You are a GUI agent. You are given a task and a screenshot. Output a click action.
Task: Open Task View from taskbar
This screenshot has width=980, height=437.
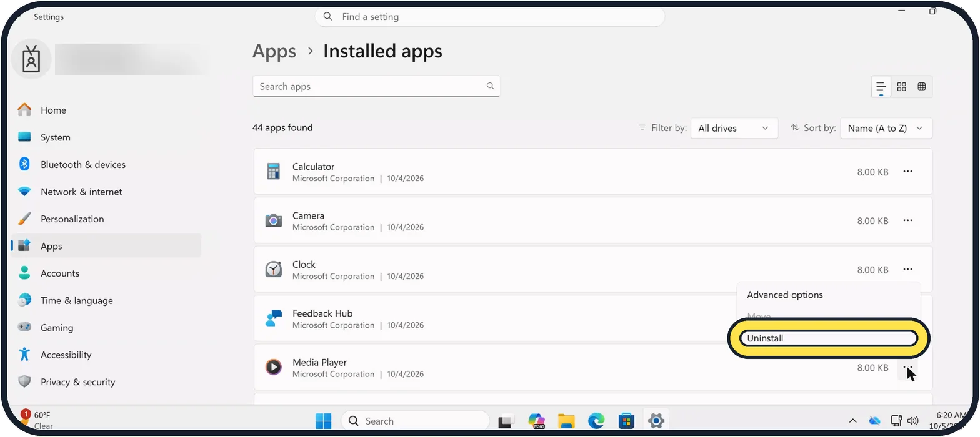(x=506, y=421)
